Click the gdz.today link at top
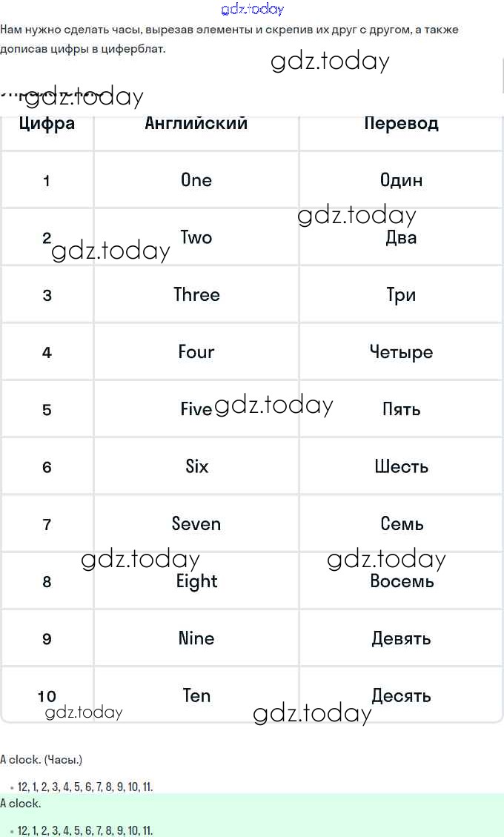504x837 pixels. (x=252, y=10)
